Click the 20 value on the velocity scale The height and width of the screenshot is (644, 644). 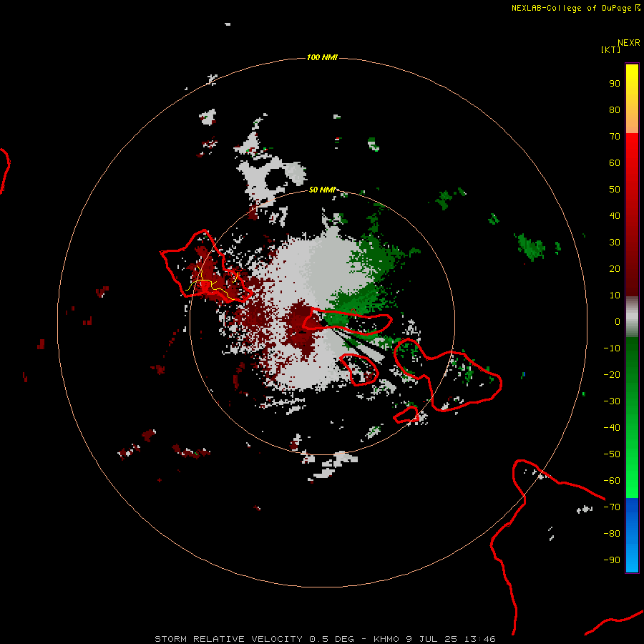615,268
